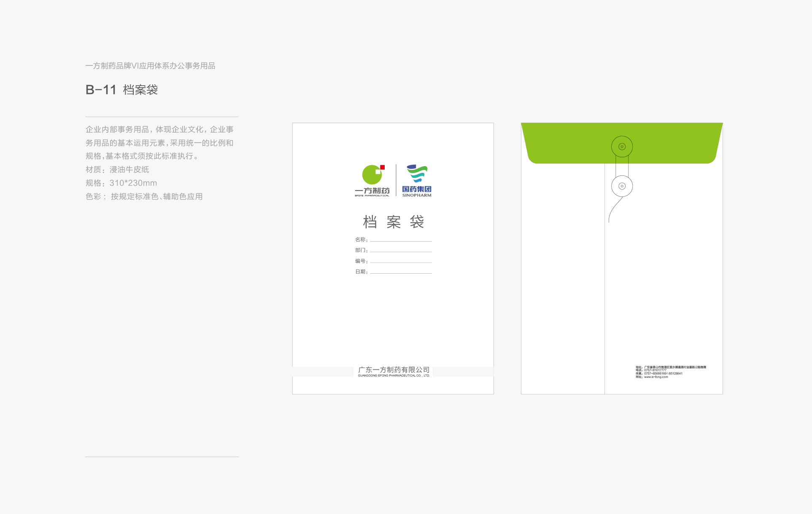Select the GUANGDONG EFONG PHARMACEUTICAL CO., LTD. line
This screenshot has width=812, height=514.
394,376
